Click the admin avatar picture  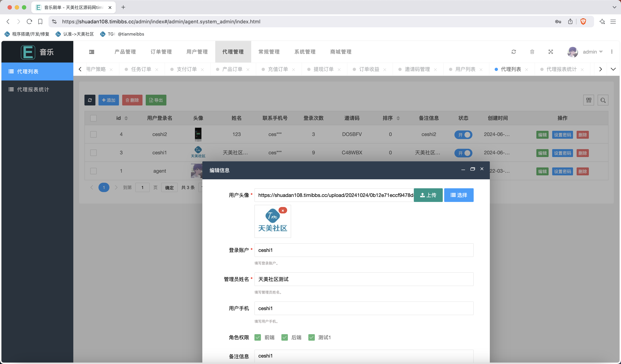coord(572,52)
